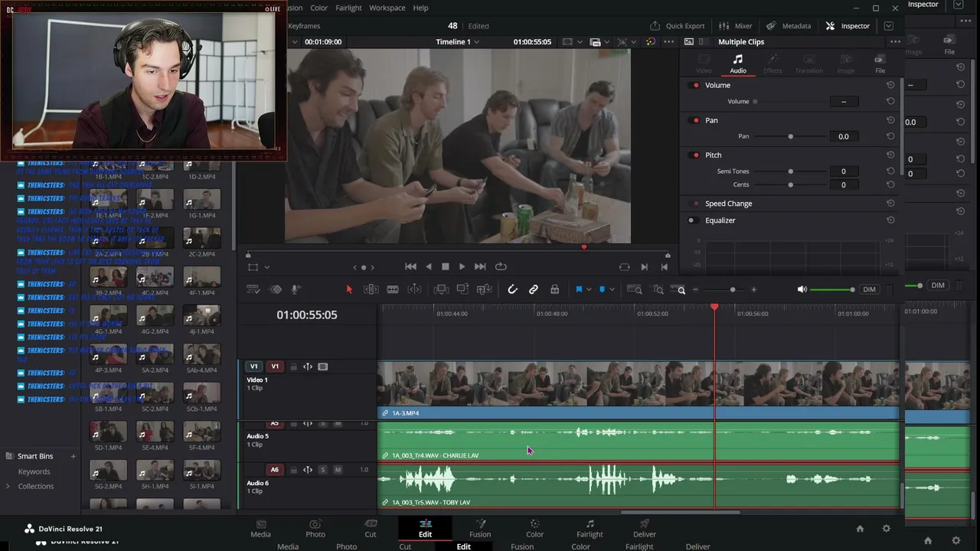Open the Fairlight menu
Image resolution: width=980 pixels, height=551 pixels.
coord(348,8)
